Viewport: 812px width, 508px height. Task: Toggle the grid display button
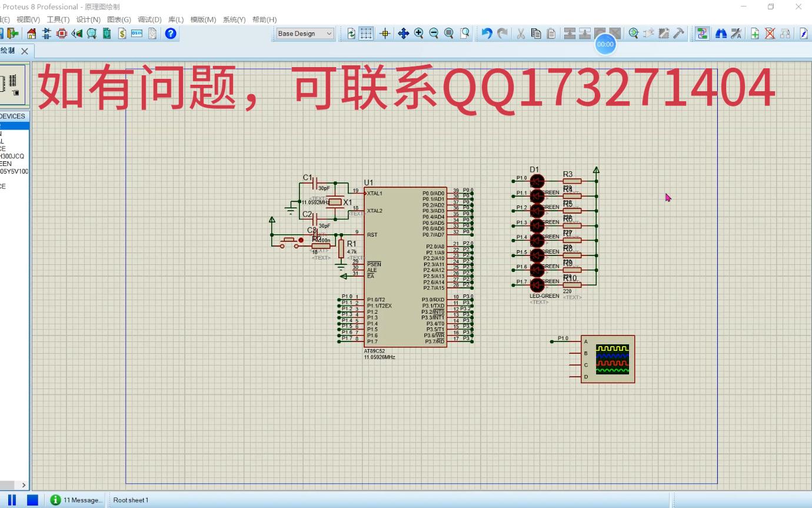[366, 34]
